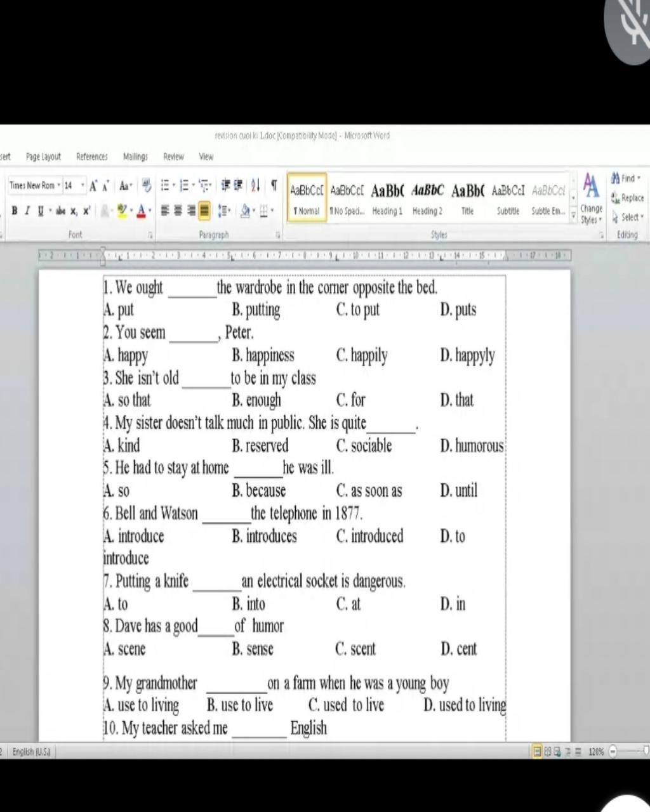Click the Find button
Image resolution: width=650 pixels, height=812 pixels.
pos(627,179)
